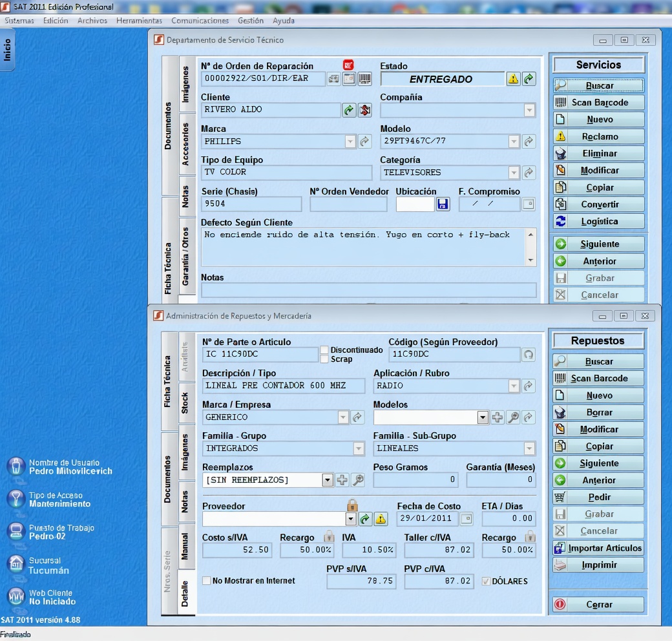Open the Gestión menu

click(x=251, y=21)
